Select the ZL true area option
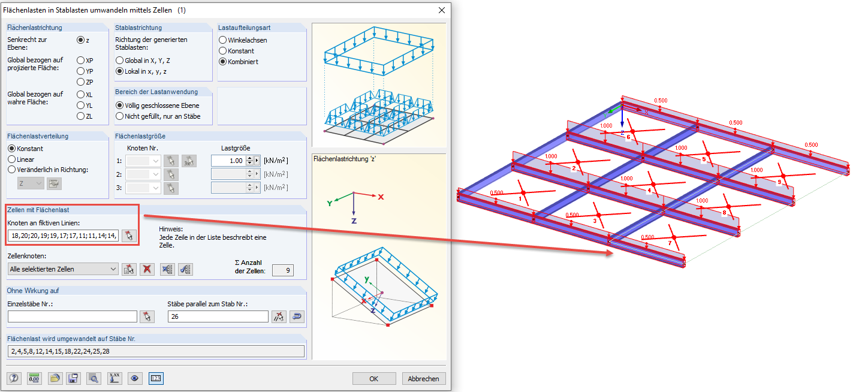868x392 pixels. 81,116
